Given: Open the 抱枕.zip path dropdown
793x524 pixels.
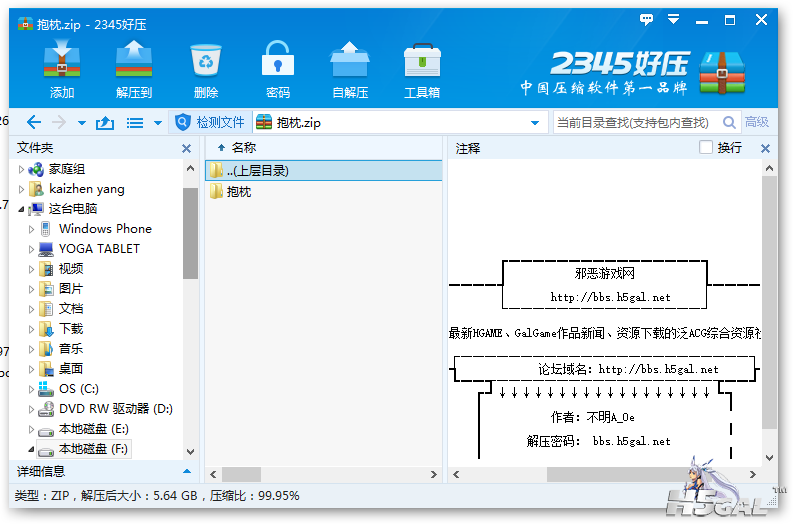Looking at the screenshot, I should click(535, 123).
